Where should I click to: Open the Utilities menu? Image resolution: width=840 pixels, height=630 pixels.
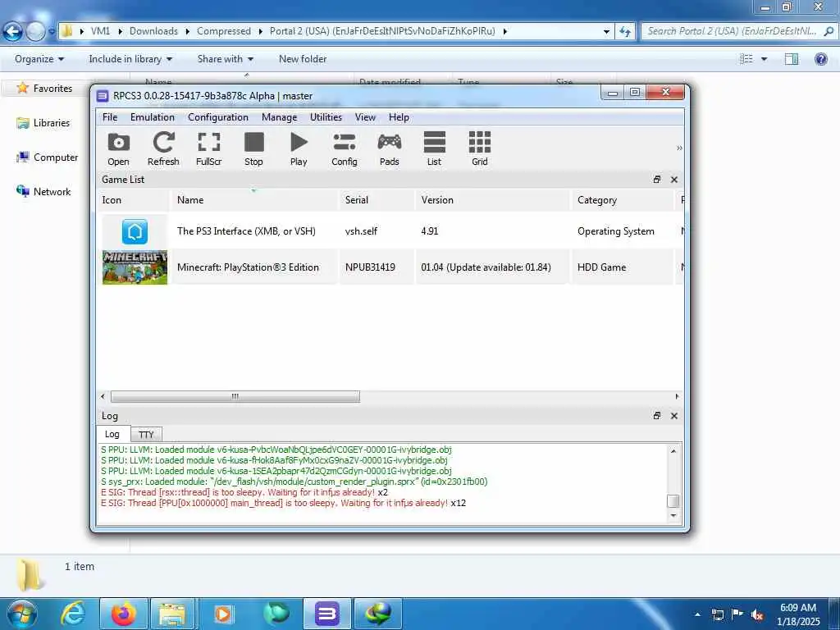click(x=326, y=117)
